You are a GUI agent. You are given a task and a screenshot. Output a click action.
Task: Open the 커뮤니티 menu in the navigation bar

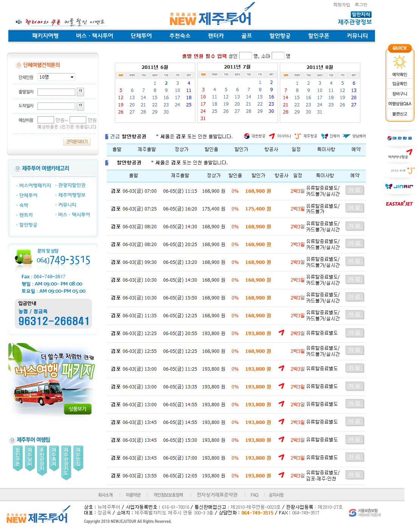coord(357,36)
